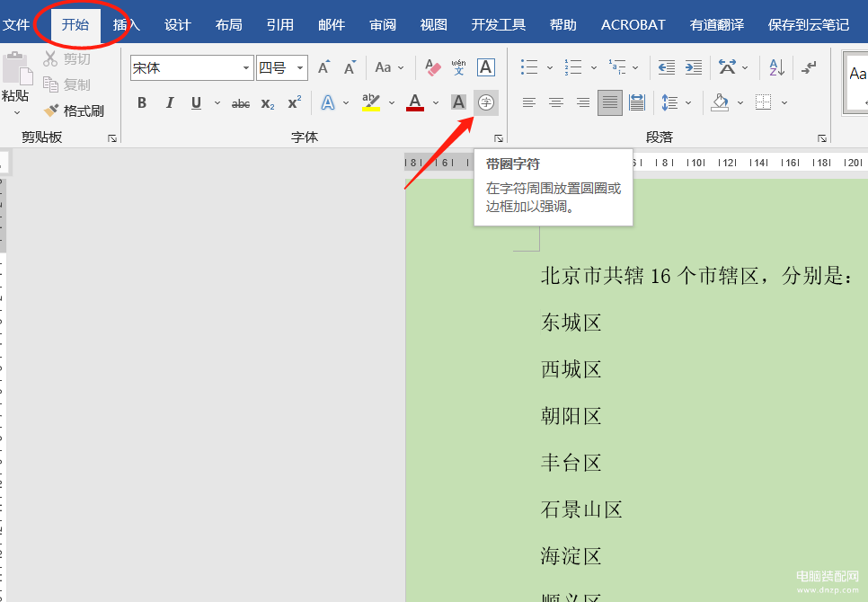868x602 pixels.
Task: Open line spacing icon
Action: tap(669, 102)
